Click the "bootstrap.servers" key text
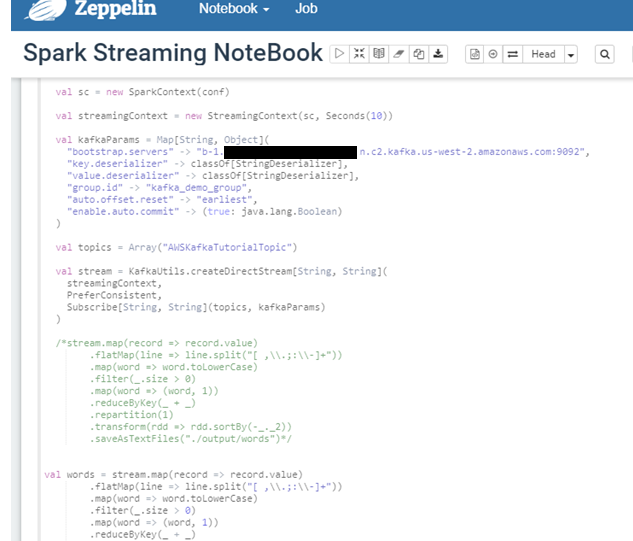The image size is (633, 541). [x=120, y=152]
